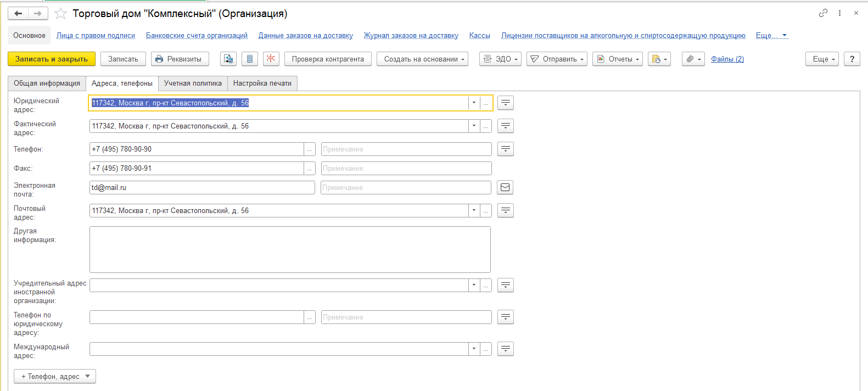Click the envelope icon beside the email field
Screen dimensions: 868x391
coord(505,188)
